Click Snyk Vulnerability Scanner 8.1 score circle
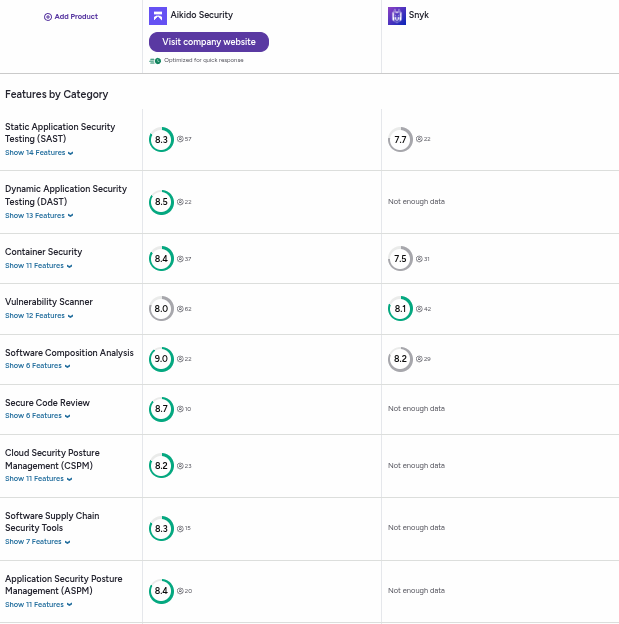Image resolution: width=619 pixels, height=624 pixels. click(400, 308)
